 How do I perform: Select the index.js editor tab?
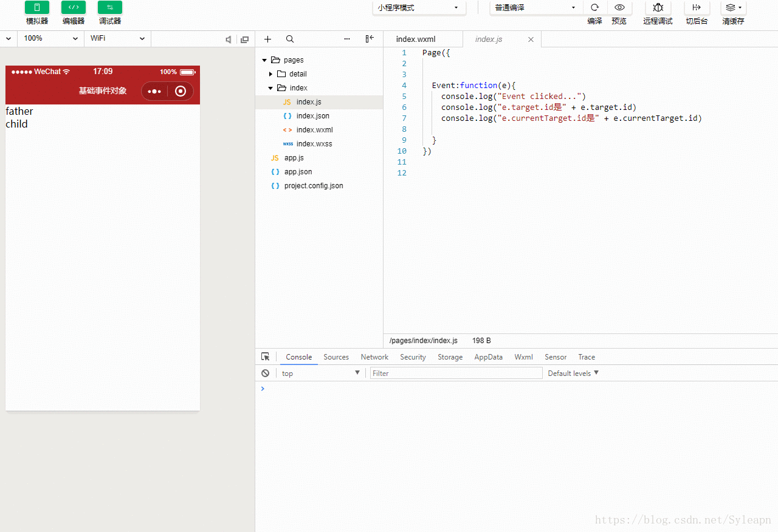pyautogui.click(x=489, y=39)
